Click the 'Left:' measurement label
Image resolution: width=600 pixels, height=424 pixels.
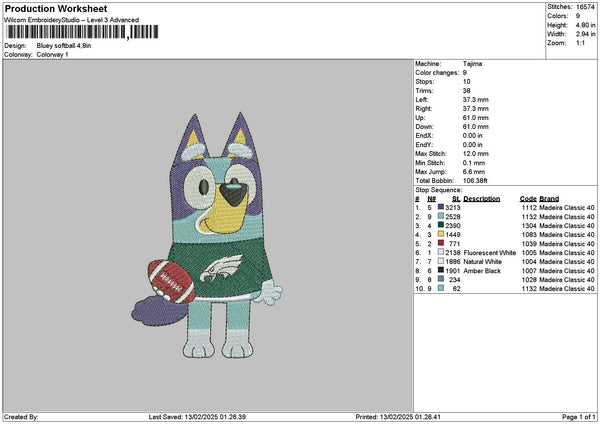422,100
